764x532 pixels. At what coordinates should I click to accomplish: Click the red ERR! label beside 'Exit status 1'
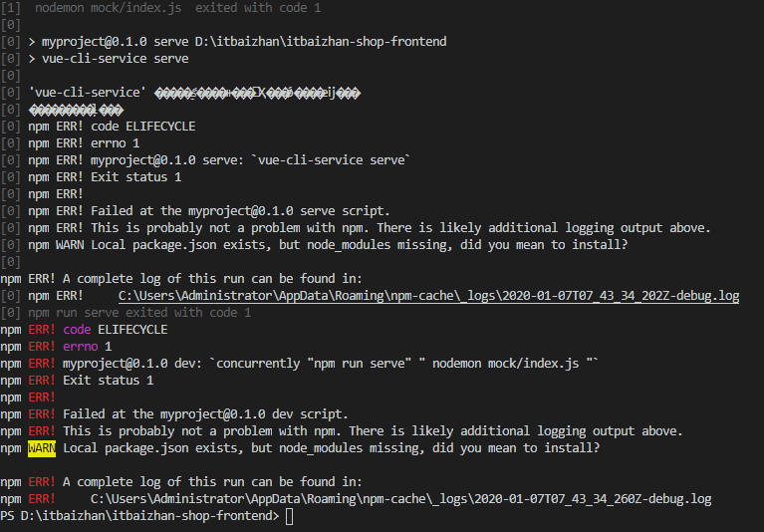point(42,381)
